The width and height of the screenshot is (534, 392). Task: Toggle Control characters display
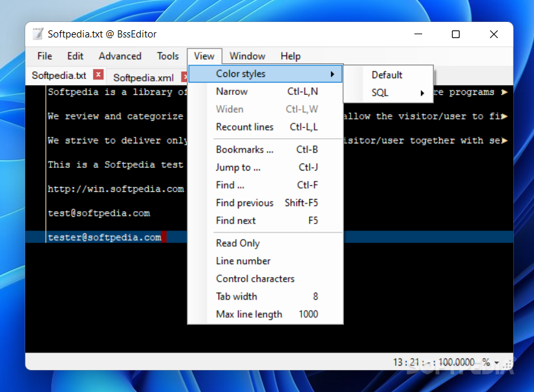point(265,279)
